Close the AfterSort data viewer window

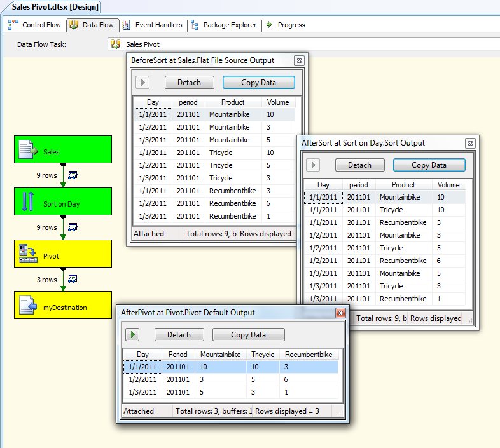(470, 144)
